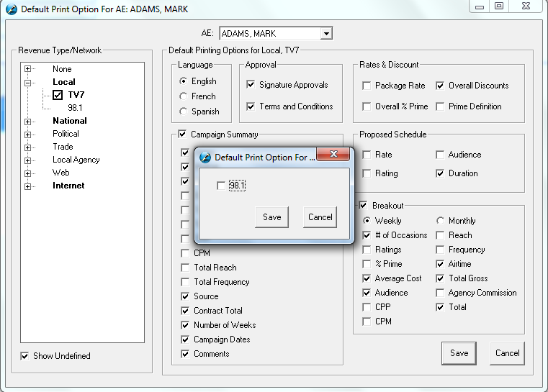Expand the National tree node
This screenshot has width=548, height=392.
[x=29, y=121]
